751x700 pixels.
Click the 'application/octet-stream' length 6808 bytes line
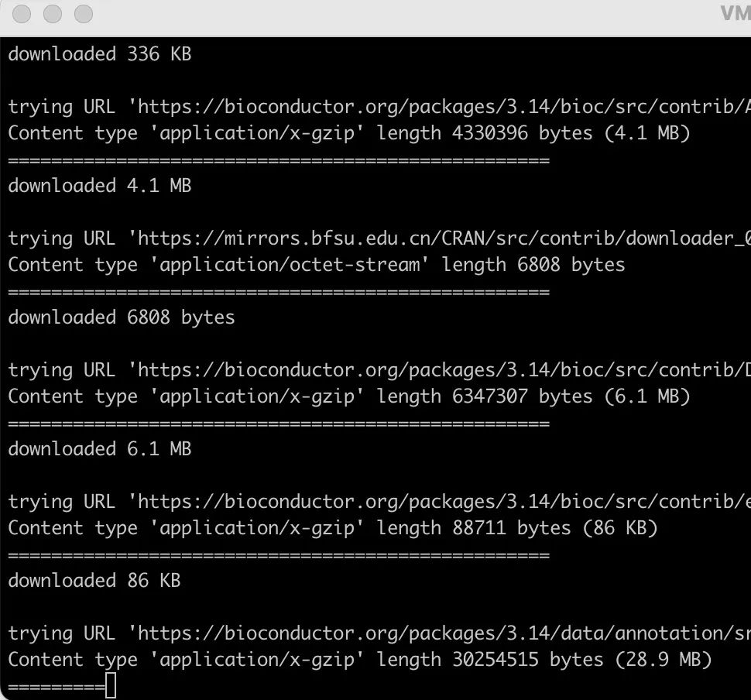[317, 265]
